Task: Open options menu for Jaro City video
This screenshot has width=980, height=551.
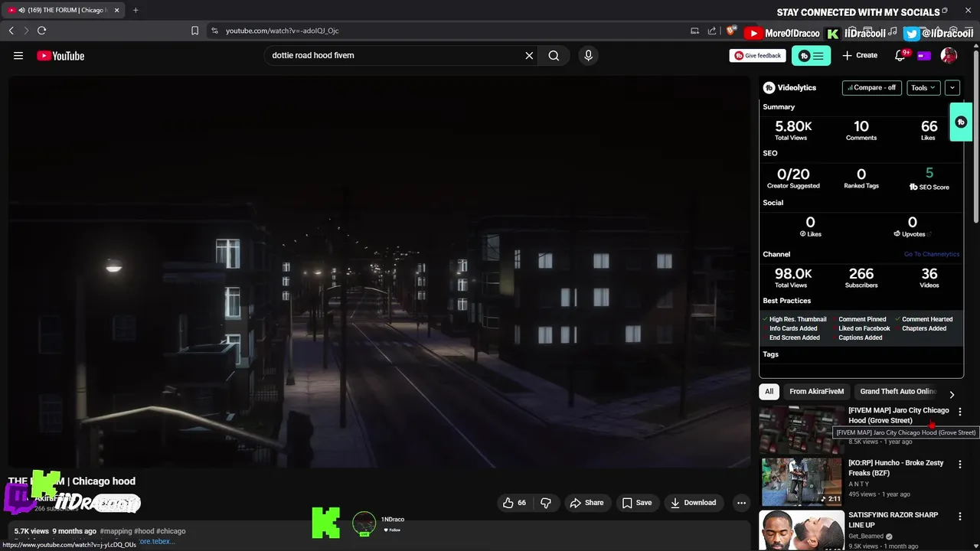Action: 960,412
